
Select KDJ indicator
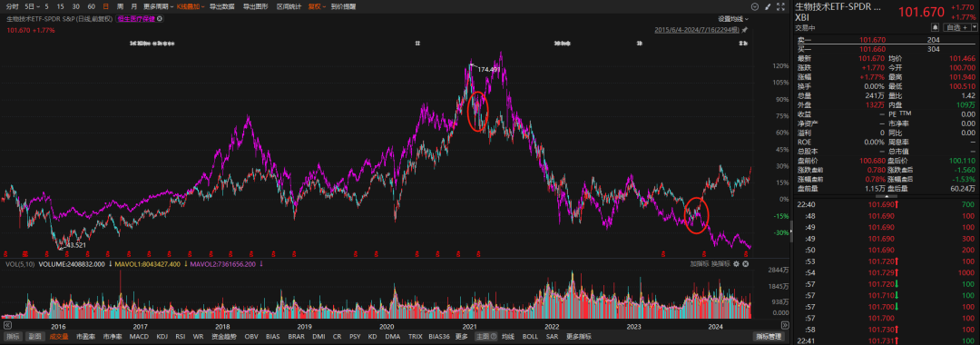(x=162, y=336)
